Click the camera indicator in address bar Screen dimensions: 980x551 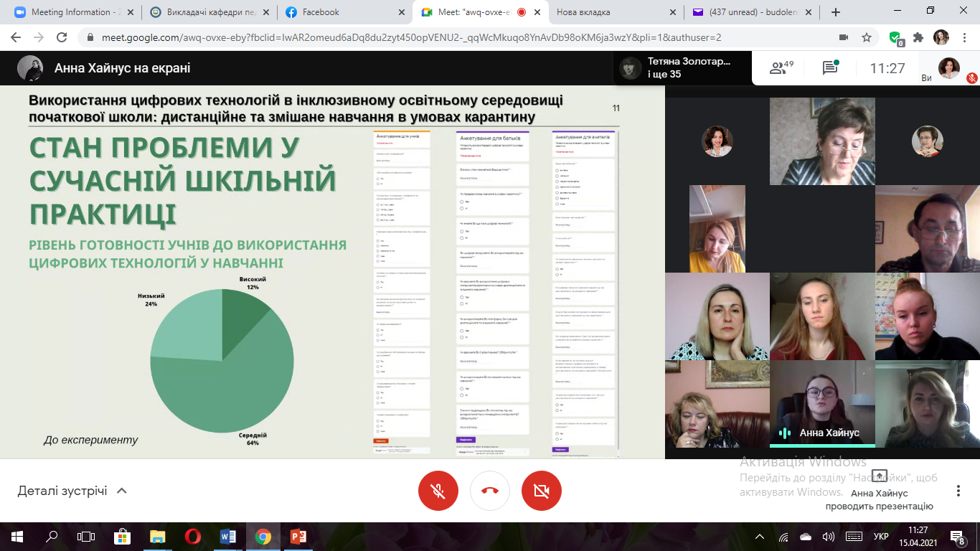click(x=844, y=37)
